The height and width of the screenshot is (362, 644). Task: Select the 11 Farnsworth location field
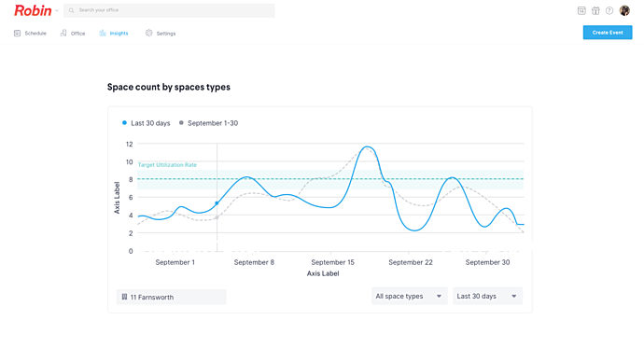172,297
